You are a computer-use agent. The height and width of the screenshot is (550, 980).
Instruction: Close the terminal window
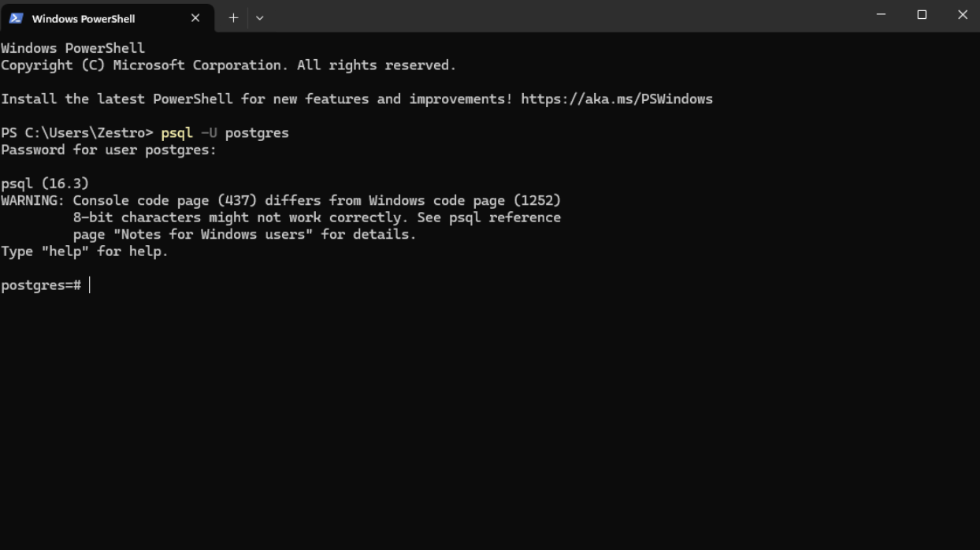[962, 15]
